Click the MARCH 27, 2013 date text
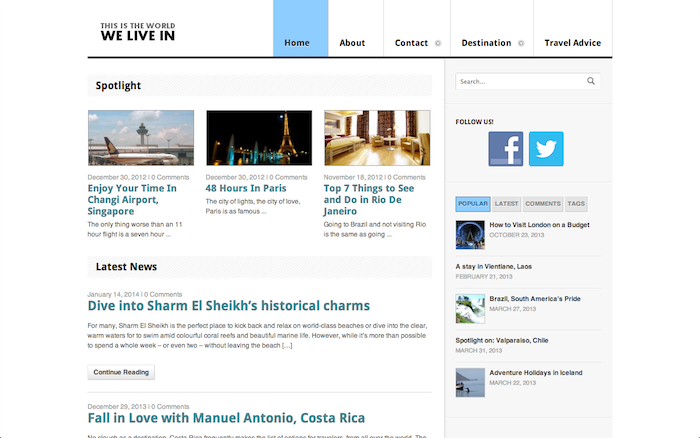700x438 pixels. [512, 309]
